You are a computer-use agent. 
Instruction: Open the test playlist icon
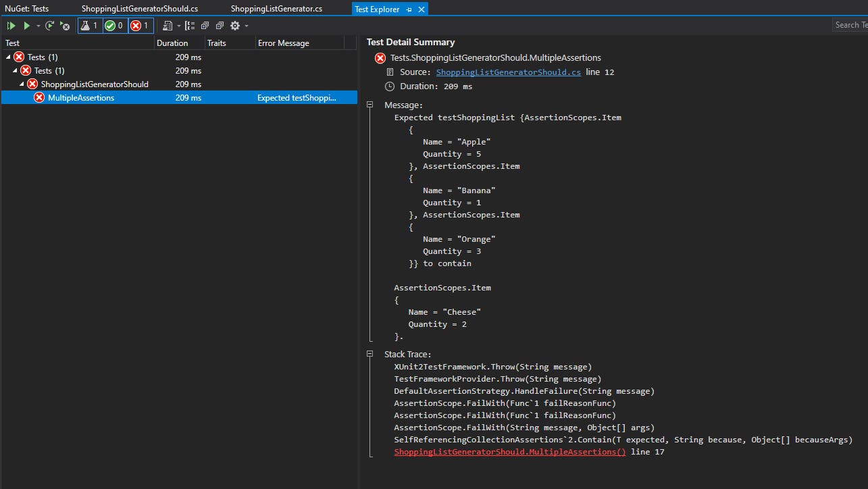[x=166, y=25]
